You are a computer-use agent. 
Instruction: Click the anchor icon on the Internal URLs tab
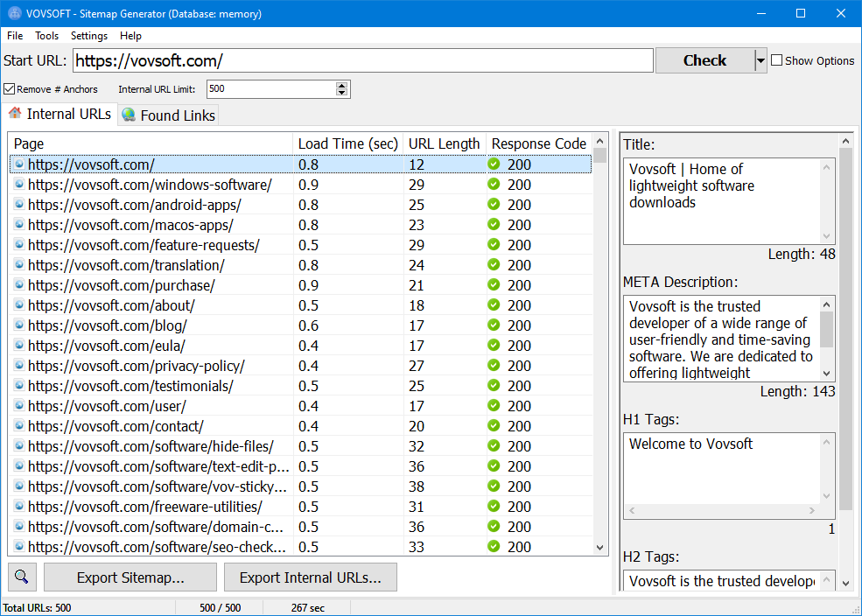click(x=15, y=114)
